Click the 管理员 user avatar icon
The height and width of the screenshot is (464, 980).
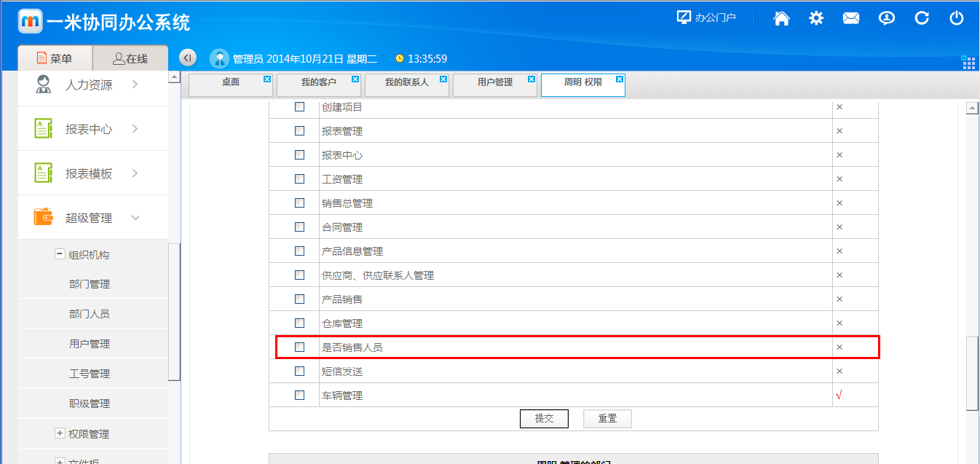tap(219, 58)
